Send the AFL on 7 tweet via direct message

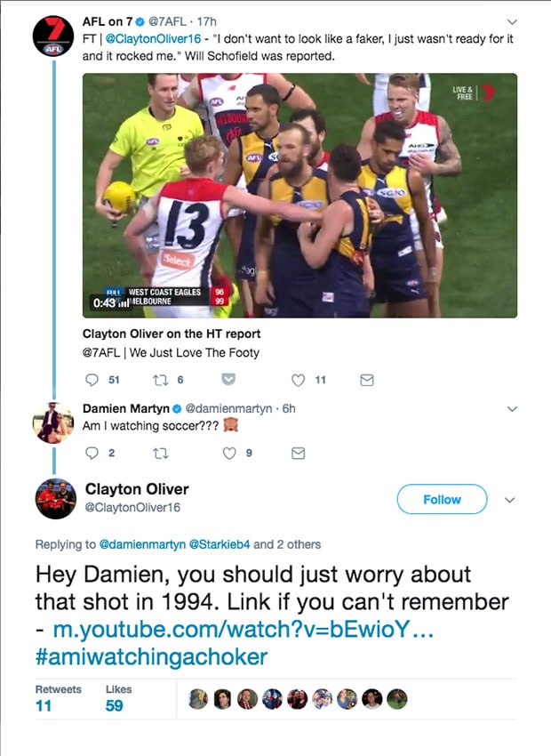367,380
